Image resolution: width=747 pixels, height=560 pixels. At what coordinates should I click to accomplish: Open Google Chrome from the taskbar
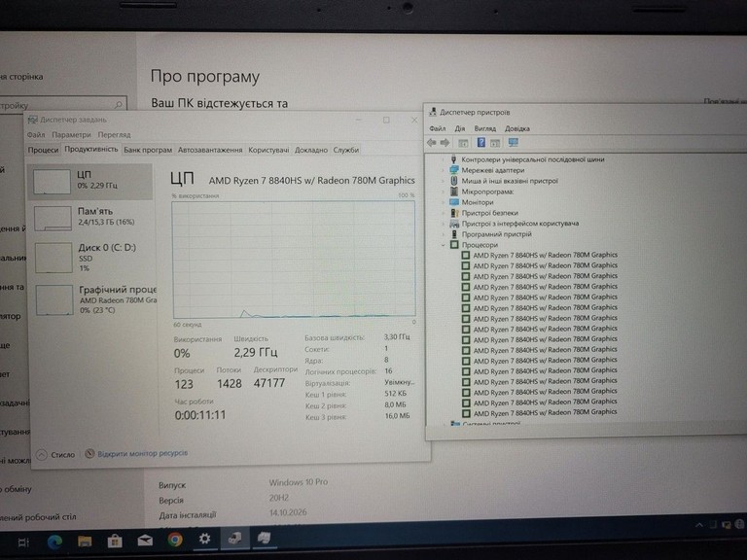tap(175, 540)
